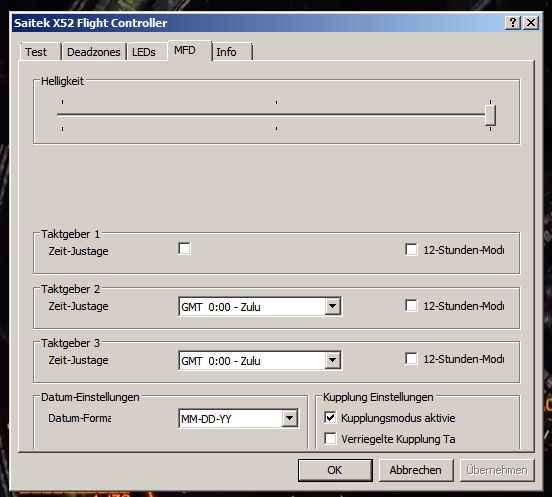Viewport: 552px width, 497px height.
Task: Uncheck Kupplungsmodus aktivieren checkbox
Action: pyautogui.click(x=330, y=417)
